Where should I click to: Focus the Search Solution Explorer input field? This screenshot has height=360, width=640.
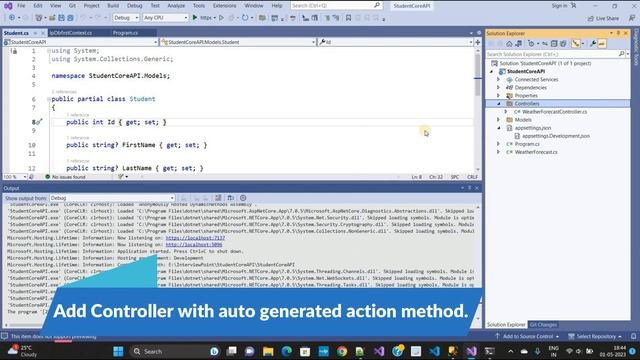pyautogui.click(x=552, y=54)
